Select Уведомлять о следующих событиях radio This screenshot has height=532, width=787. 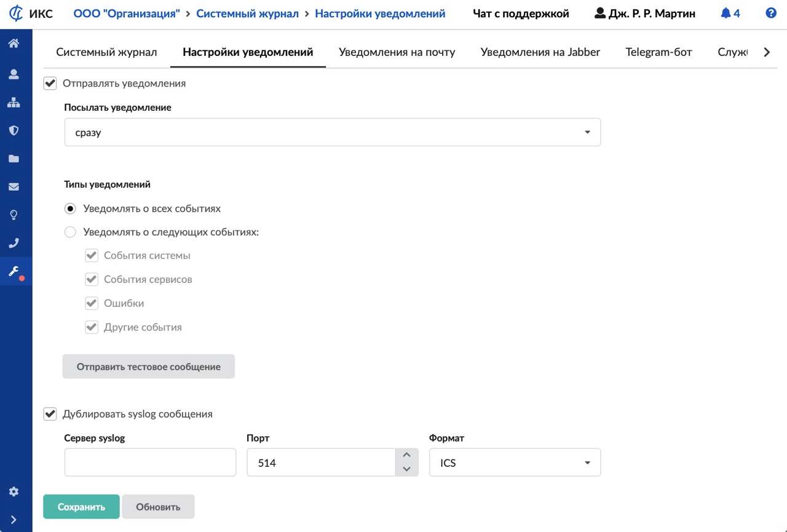[x=71, y=232]
